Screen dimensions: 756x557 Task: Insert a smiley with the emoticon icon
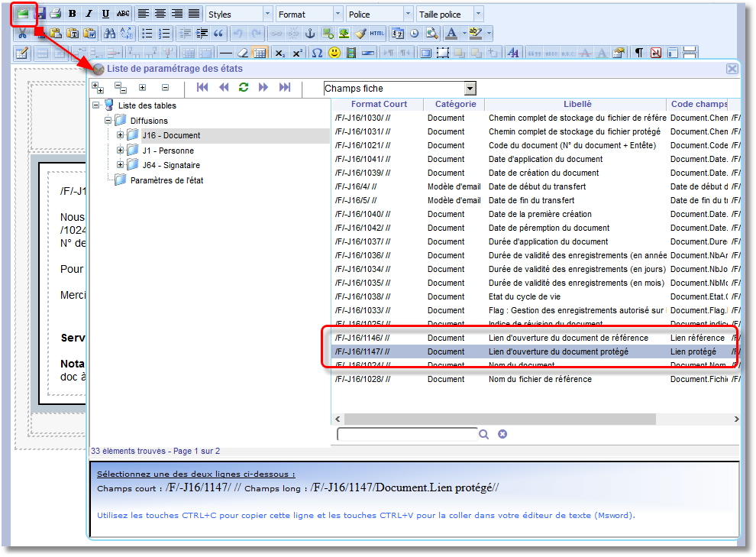point(334,53)
